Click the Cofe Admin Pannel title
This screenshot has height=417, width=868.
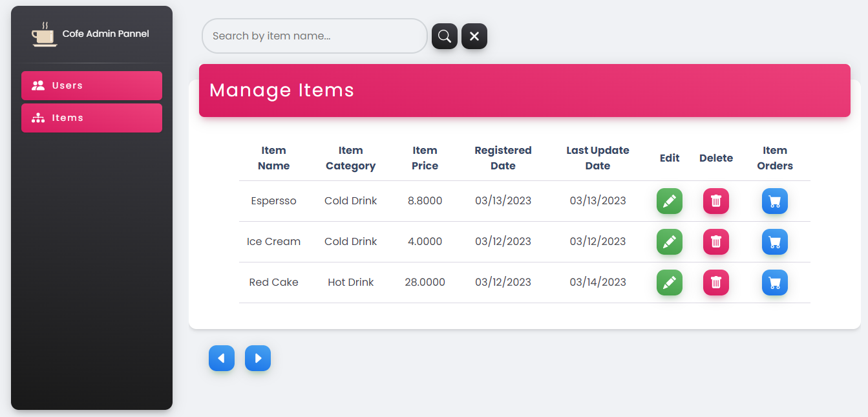click(x=105, y=32)
